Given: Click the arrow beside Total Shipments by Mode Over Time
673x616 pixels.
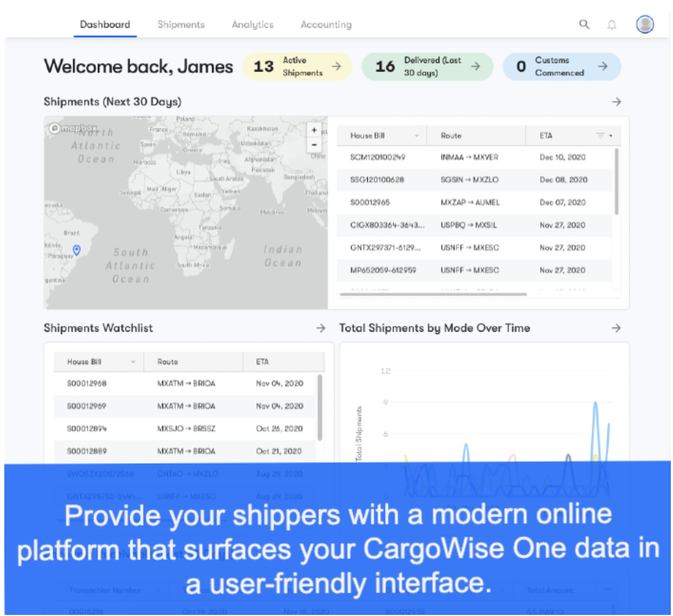Looking at the screenshot, I should (616, 328).
